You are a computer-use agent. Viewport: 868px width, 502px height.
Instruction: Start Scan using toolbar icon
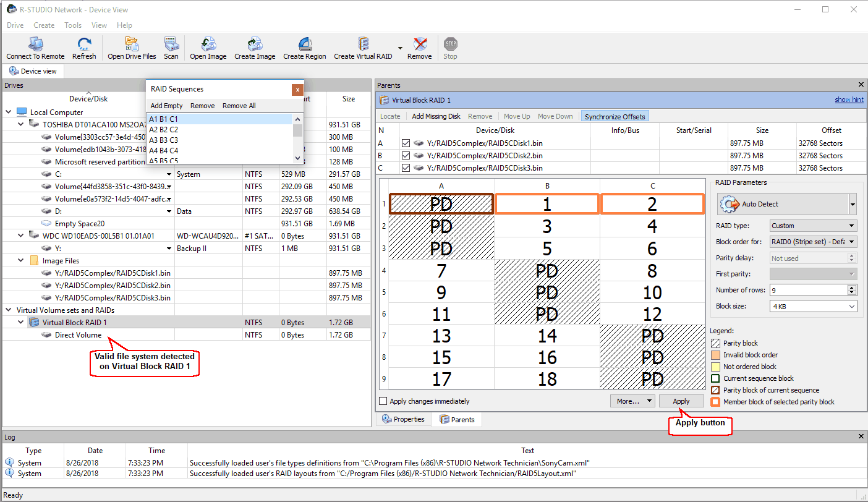[171, 44]
